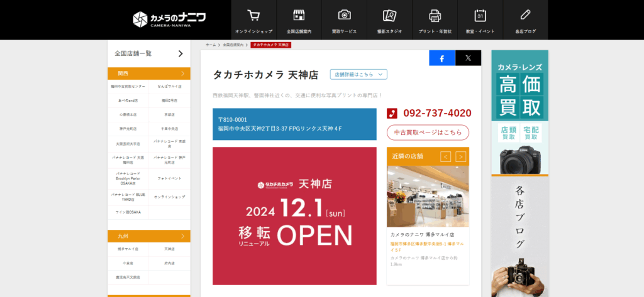Open 博多マルイ店 store photo
This screenshot has width=644, height=297.
tap(428, 197)
